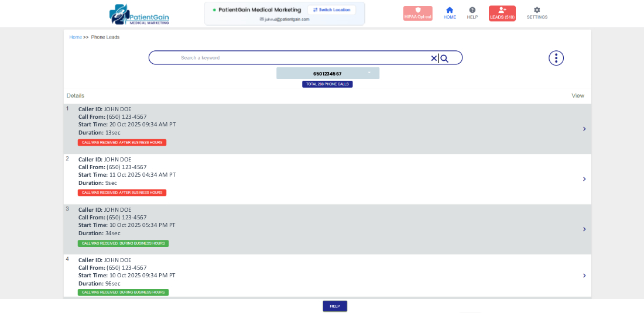The image size is (644, 313).
Task: Open the 6501234567 phone number dropdown
Action: tap(328, 74)
